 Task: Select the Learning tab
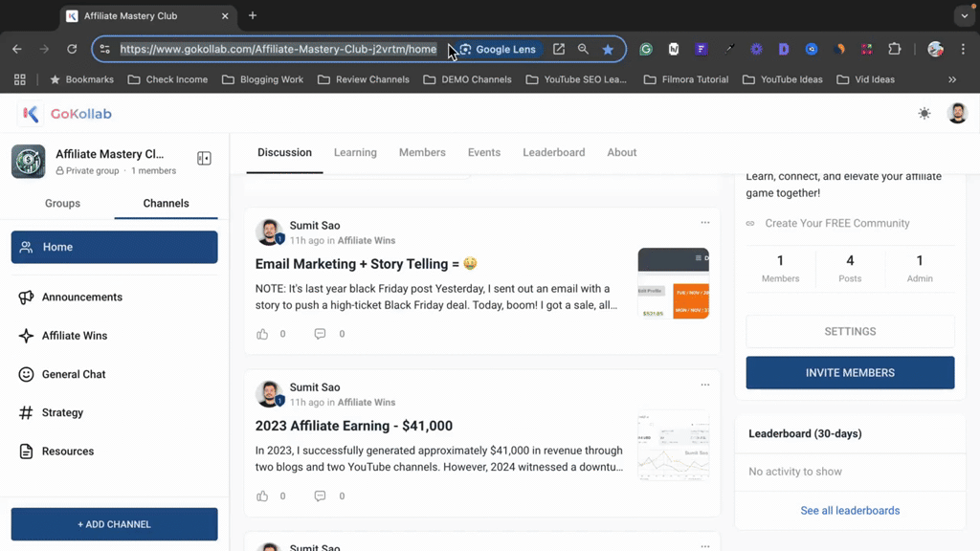(x=355, y=152)
